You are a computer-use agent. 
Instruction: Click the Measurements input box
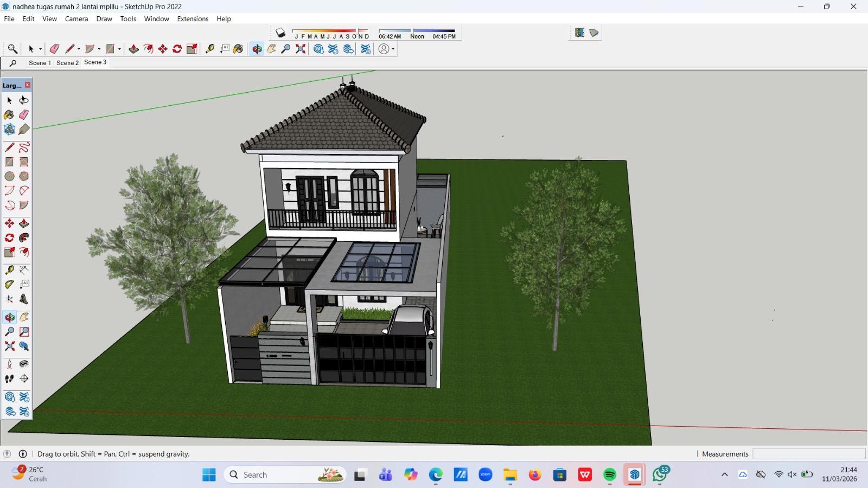pos(808,454)
